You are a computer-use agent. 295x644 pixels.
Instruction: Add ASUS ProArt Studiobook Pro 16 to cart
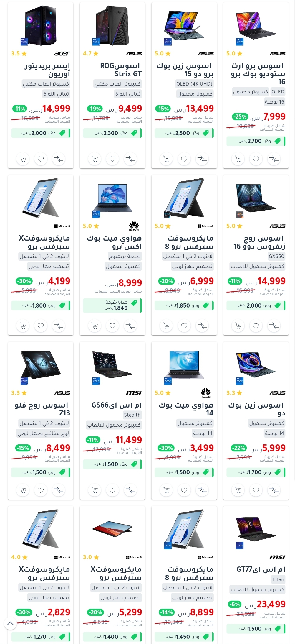click(238, 159)
